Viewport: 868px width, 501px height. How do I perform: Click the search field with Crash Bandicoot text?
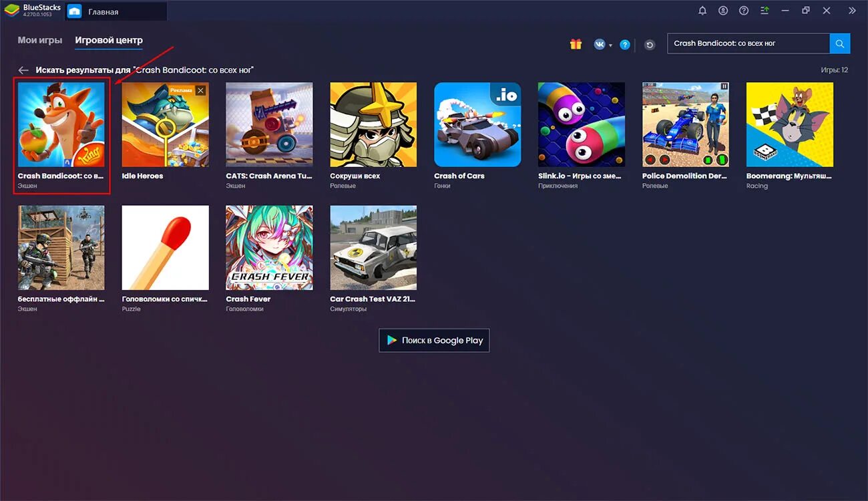click(x=748, y=43)
